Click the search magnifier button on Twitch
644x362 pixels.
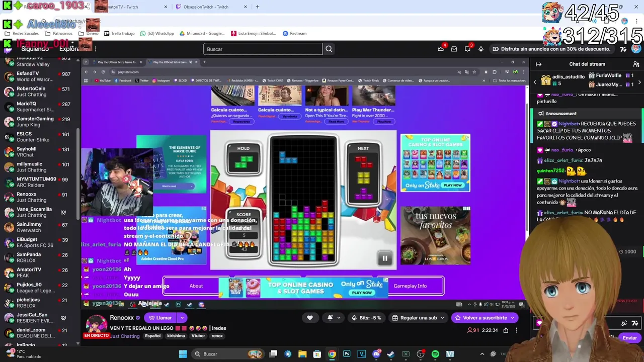coord(329,49)
